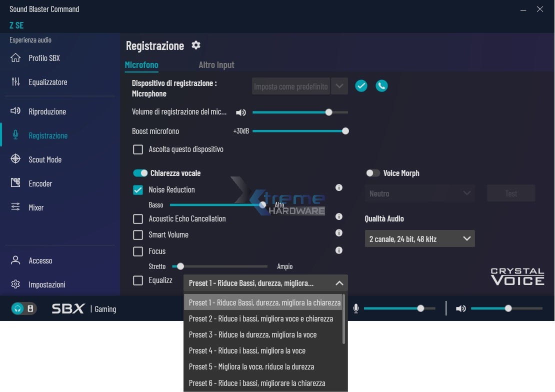555x392 pixels.
Task: Enable the Voice Morph toggle
Action: (373, 173)
